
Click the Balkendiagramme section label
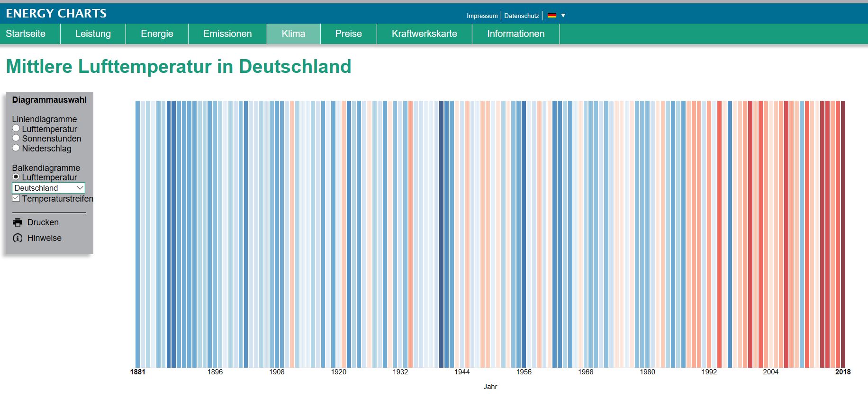click(x=46, y=168)
